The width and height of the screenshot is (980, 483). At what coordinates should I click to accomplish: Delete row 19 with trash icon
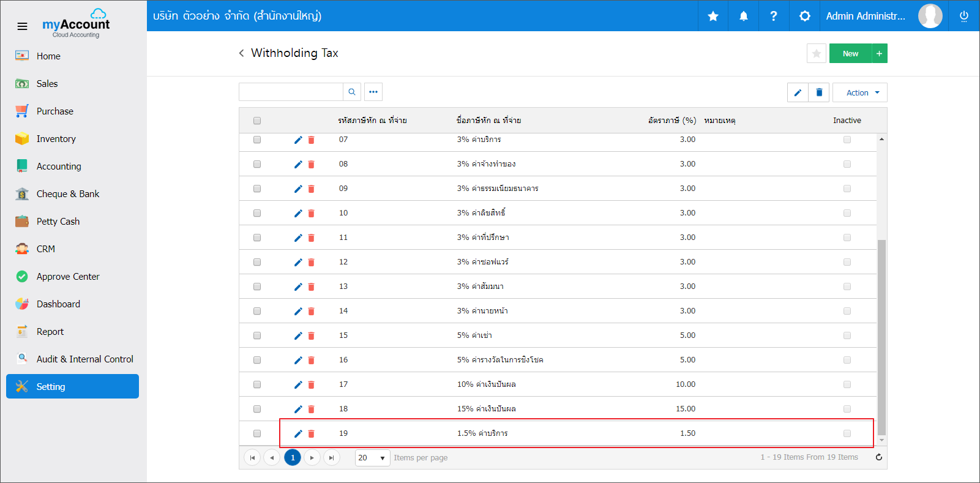click(x=311, y=433)
